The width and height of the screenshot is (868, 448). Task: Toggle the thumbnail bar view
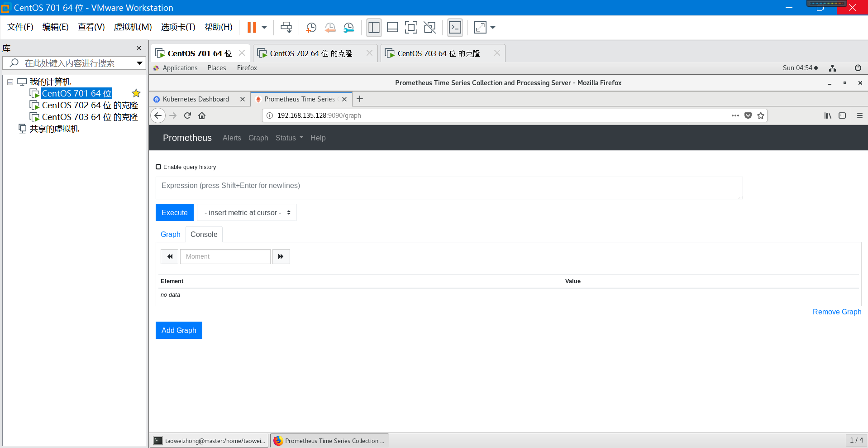[392, 28]
